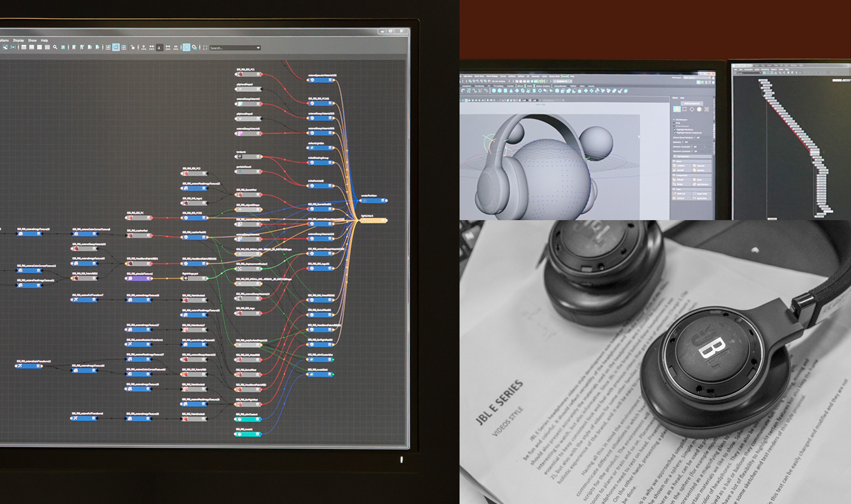
Task: Toggle the Highlight Nearest Component checkbox
Action: click(675, 134)
